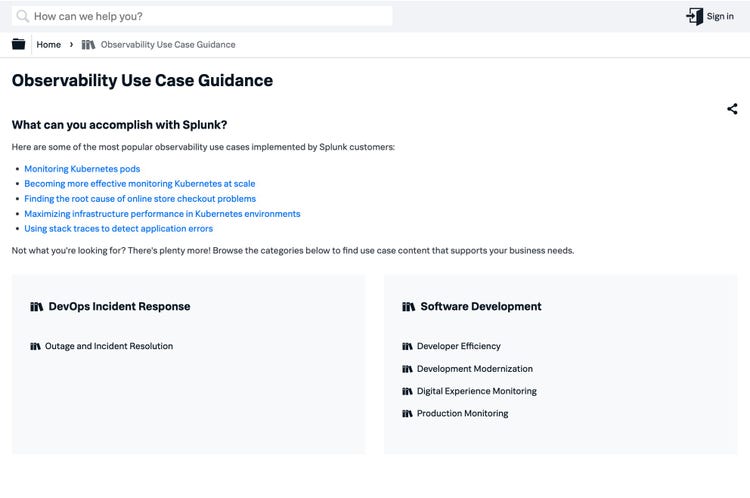Click the 'What can you accomplish with Splunk?' heading
Image resolution: width=750 pixels, height=498 pixels.
click(120, 125)
